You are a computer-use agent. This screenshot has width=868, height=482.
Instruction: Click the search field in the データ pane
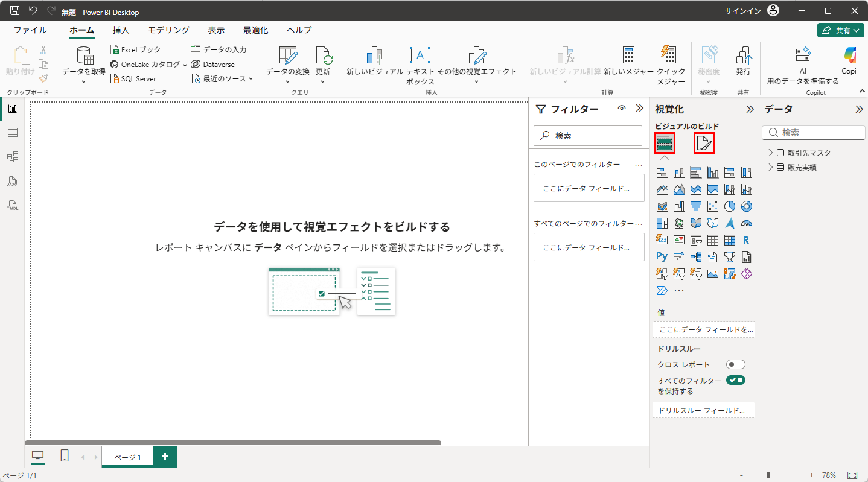[814, 133]
